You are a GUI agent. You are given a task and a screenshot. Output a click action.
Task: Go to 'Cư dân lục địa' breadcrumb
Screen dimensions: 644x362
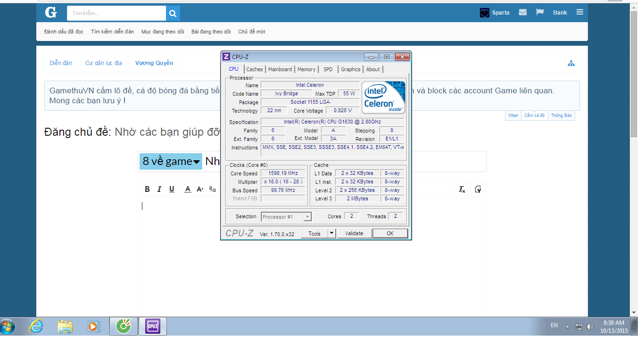coord(104,63)
